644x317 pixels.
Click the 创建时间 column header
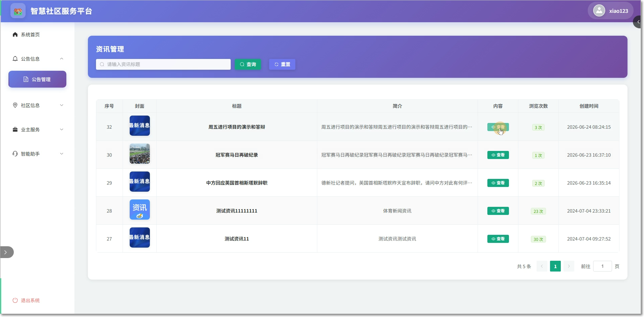click(x=589, y=106)
